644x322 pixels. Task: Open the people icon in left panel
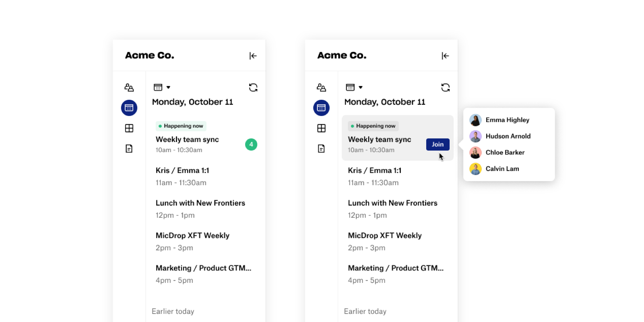pyautogui.click(x=129, y=87)
